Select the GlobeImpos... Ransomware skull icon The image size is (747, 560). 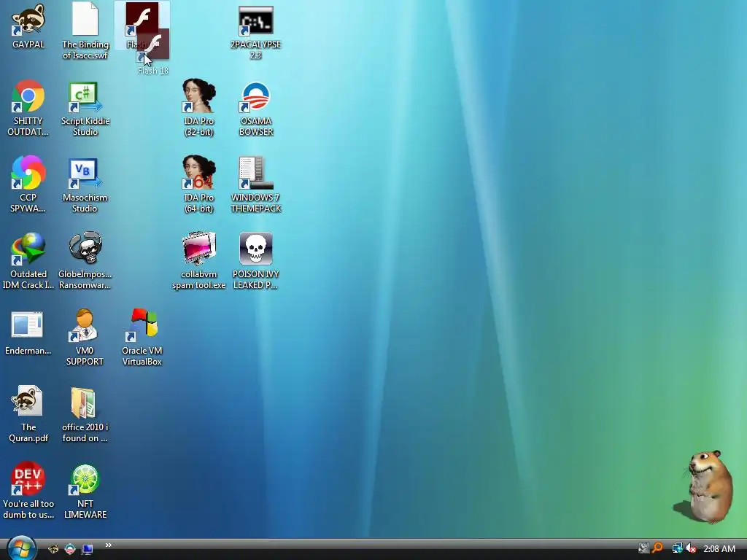click(85, 261)
